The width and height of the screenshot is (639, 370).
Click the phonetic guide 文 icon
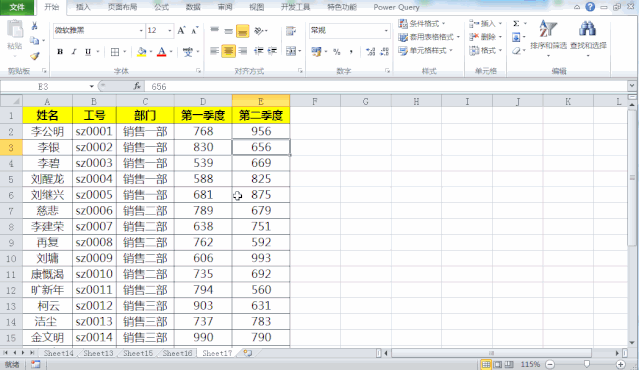click(187, 52)
